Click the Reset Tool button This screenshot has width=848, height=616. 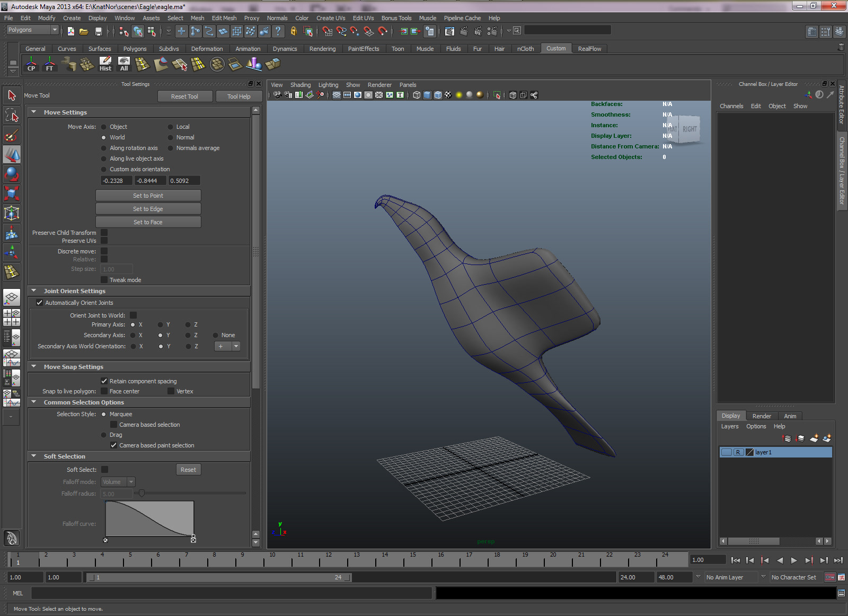(x=184, y=96)
